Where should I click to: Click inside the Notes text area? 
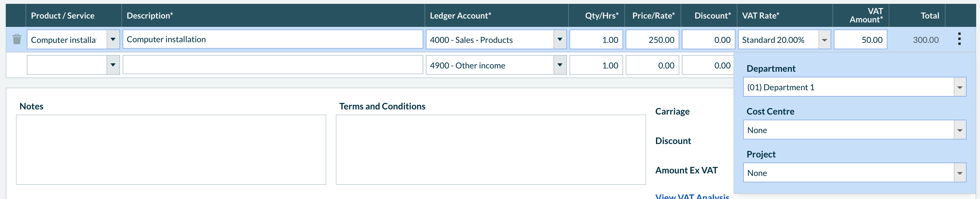(x=171, y=149)
